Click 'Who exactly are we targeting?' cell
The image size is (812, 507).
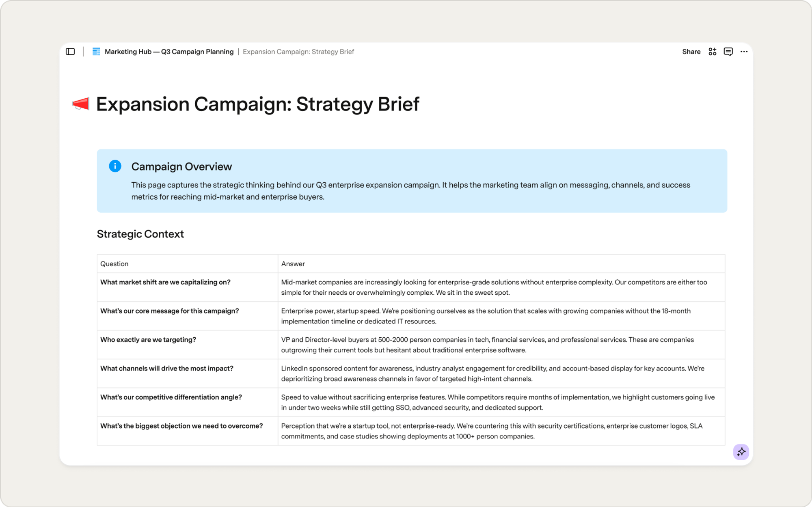(188, 345)
